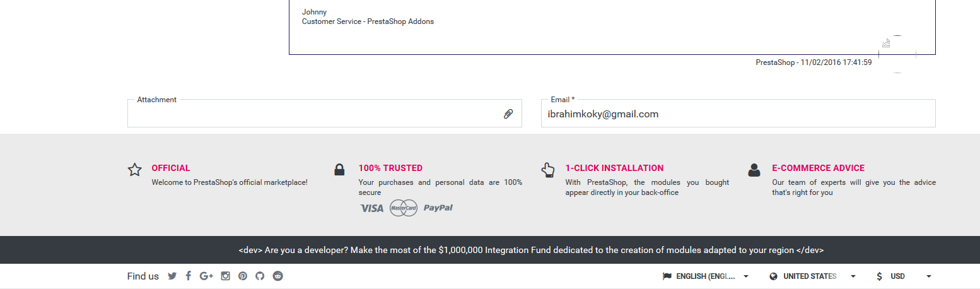This screenshot has width=980, height=289.
Task: Open PrestaShop's Twitter page
Action: (172, 276)
